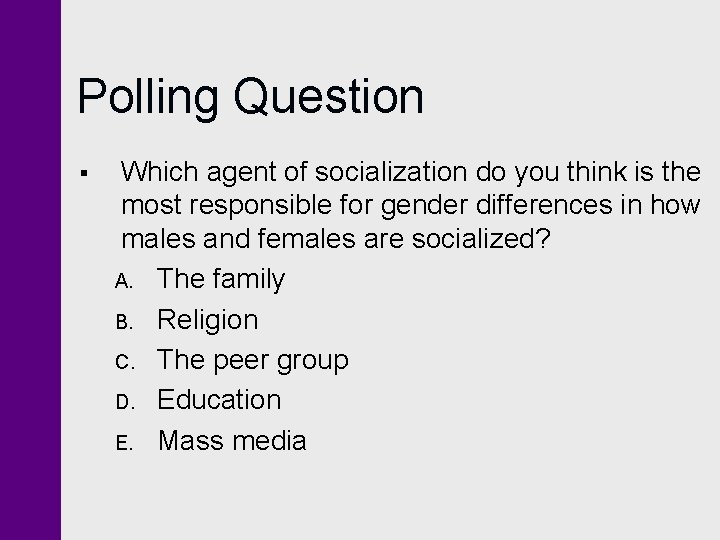Click the word "Polling" in the title
Image resolution: width=720 pixels, height=540 pixels.
click(148, 98)
